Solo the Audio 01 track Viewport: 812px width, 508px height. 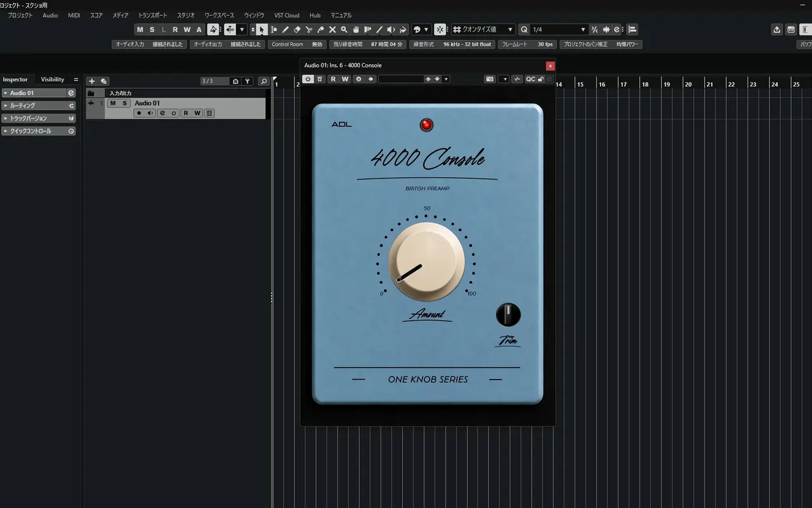(x=124, y=103)
